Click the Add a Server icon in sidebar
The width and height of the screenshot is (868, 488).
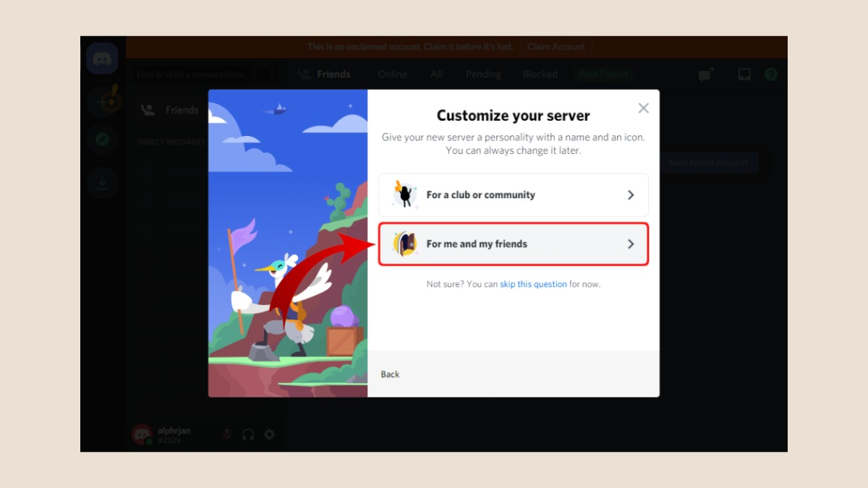(x=103, y=100)
